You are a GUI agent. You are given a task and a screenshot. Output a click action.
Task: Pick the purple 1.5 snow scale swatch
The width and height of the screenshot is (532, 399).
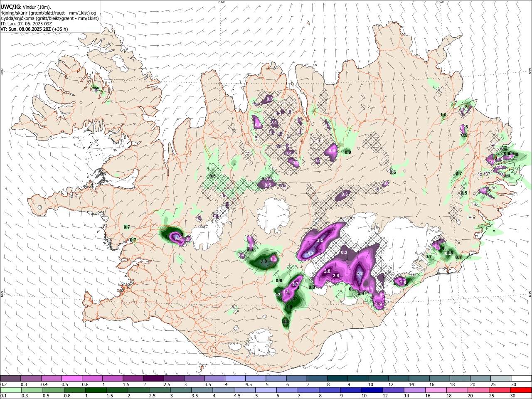133,378
